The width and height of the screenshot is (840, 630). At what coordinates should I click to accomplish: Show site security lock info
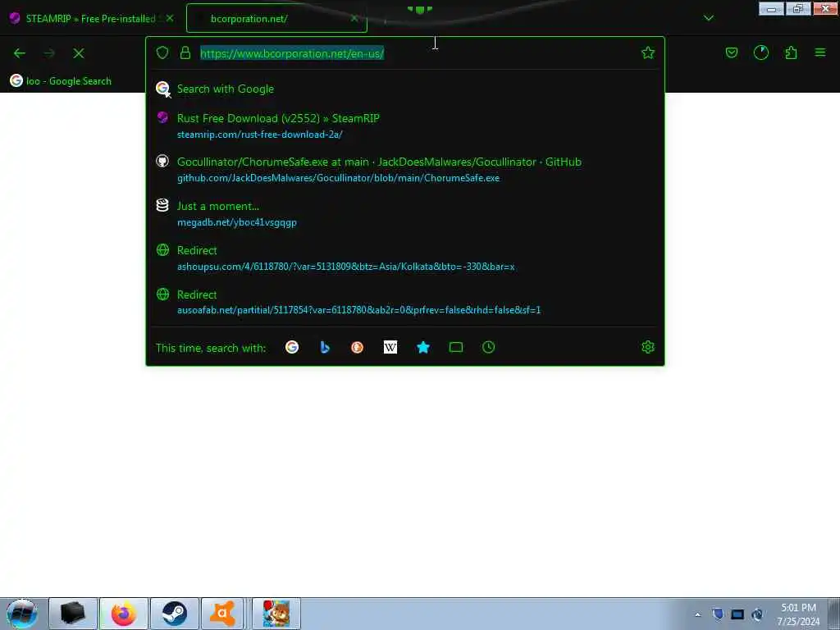tap(185, 52)
